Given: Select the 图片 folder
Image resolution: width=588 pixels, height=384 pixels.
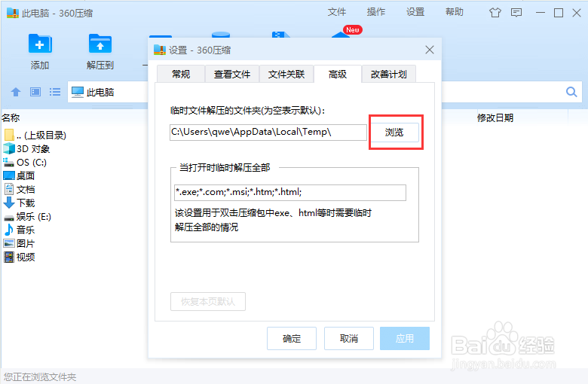Looking at the screenshot, I should pyautogui.click(x=19, y=243).
